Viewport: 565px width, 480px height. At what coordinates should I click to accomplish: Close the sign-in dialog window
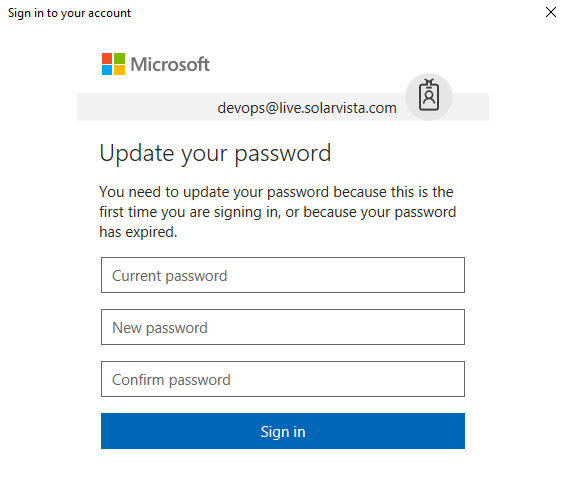pos(551,12)
